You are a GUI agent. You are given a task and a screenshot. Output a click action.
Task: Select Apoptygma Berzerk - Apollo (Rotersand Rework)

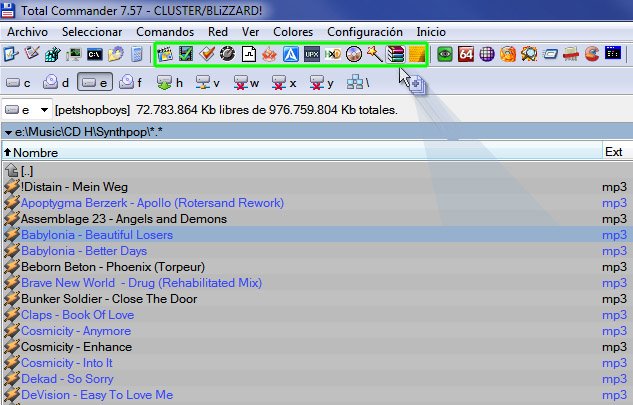pos(316,203)
